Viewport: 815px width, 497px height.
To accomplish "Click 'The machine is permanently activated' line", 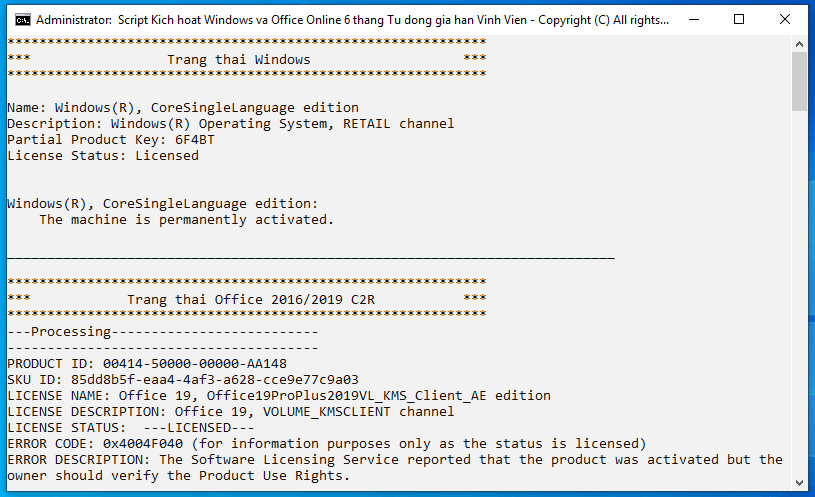I will (x=186, y=219).
